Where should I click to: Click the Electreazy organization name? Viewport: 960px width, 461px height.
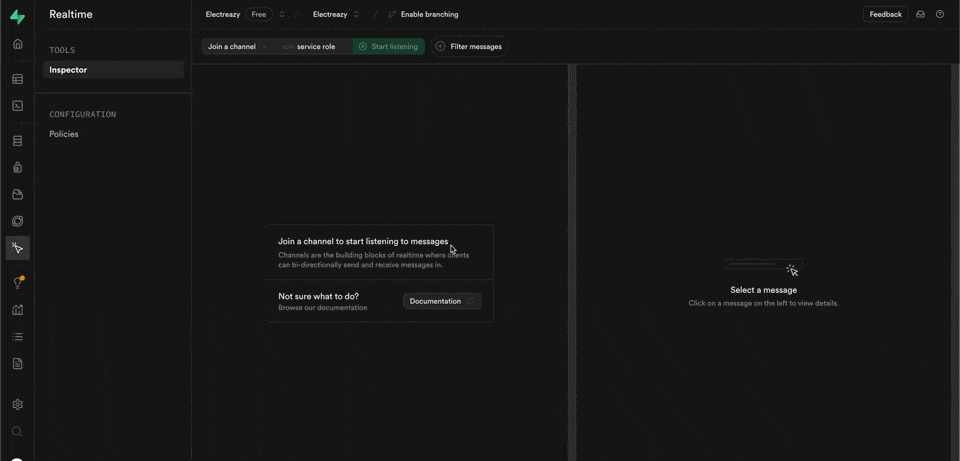coord(223,14)
